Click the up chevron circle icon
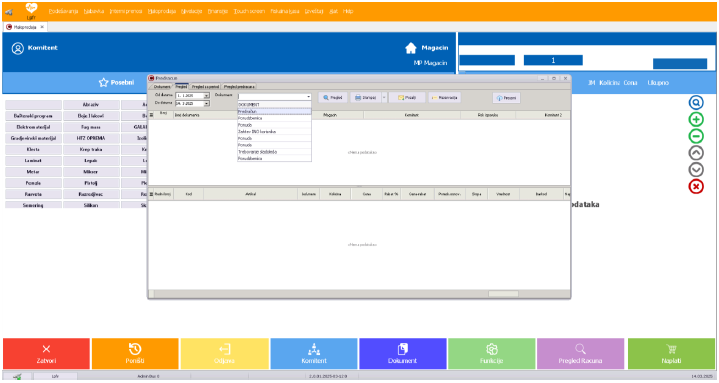The width and height of the screenshot is (719, 383). pos(696,153)
